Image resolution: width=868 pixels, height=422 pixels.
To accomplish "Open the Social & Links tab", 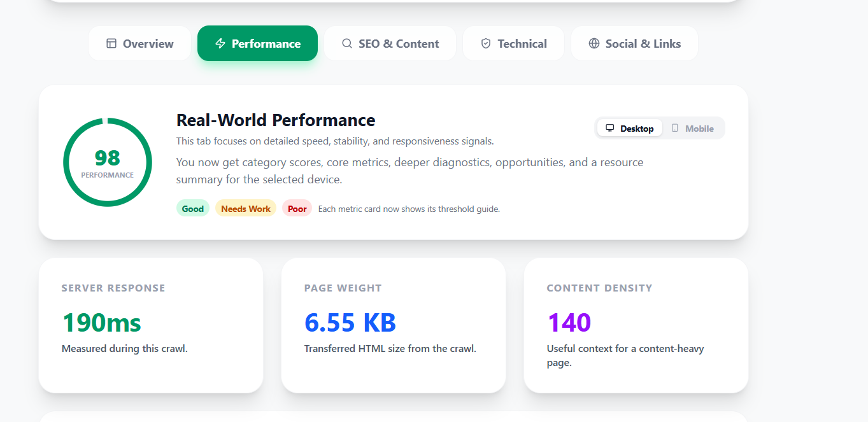I will point(634,43).
